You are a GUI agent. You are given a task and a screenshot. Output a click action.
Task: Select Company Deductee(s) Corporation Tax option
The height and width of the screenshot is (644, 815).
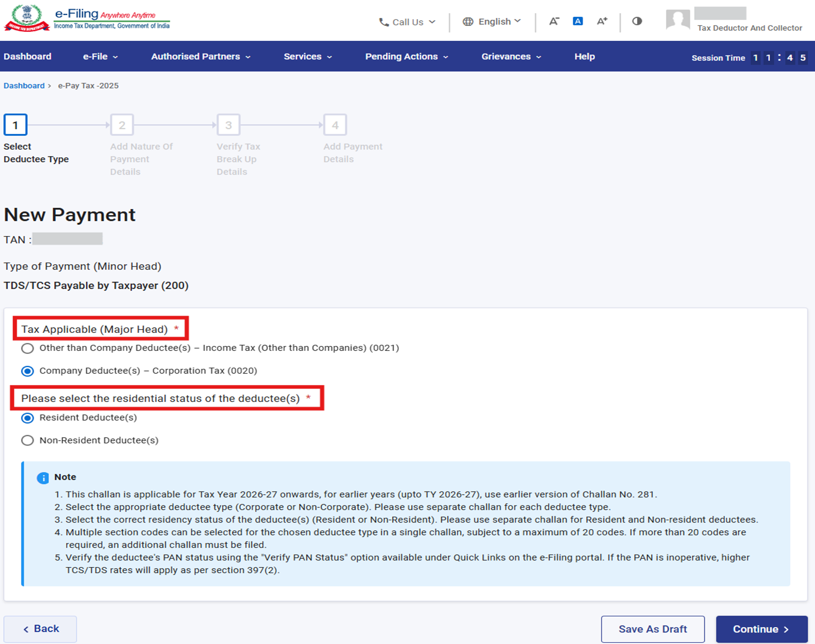tap(28, 371)
